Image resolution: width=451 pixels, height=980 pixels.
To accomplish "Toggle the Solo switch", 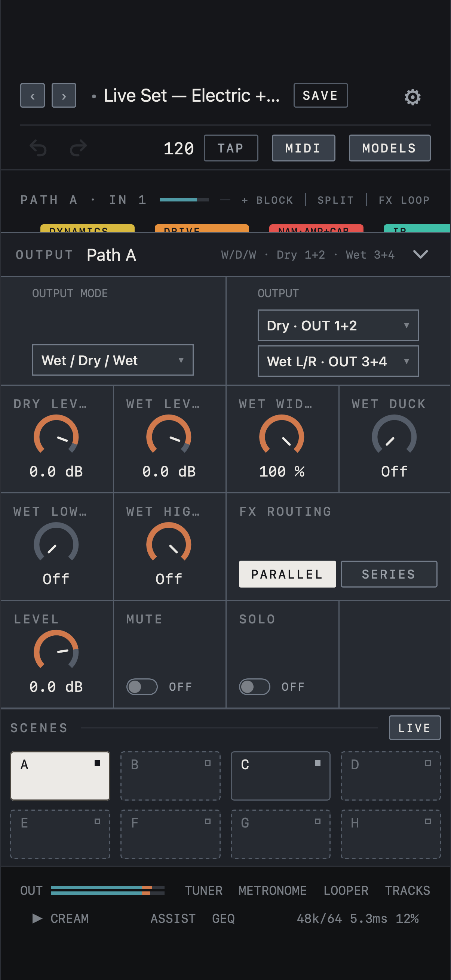I will [x=255, y=687].
